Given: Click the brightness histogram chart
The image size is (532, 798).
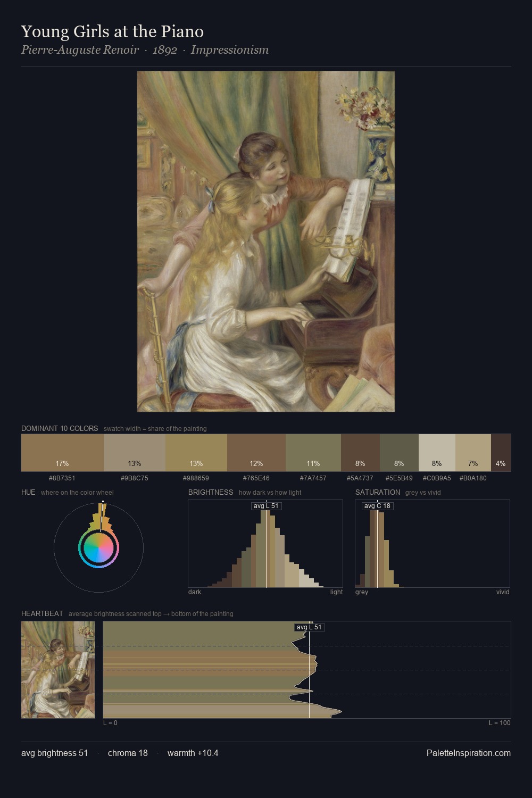Looking at the screenshot, I should 265,544.
